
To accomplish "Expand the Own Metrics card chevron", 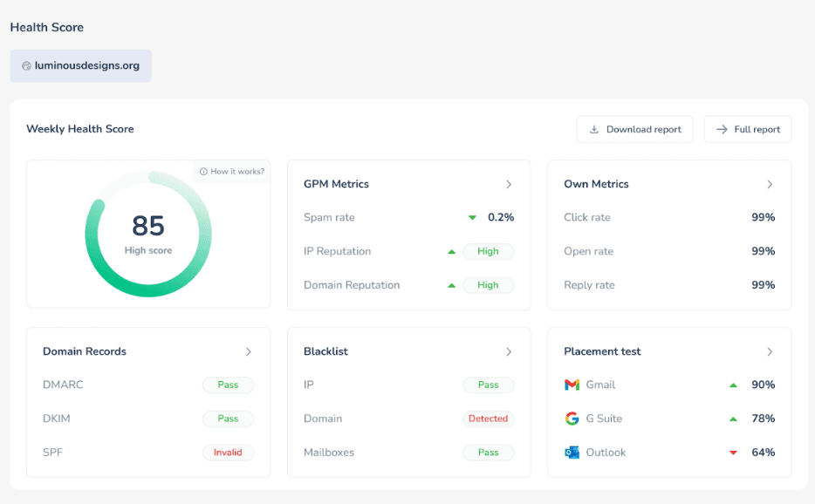I will 770,184.
